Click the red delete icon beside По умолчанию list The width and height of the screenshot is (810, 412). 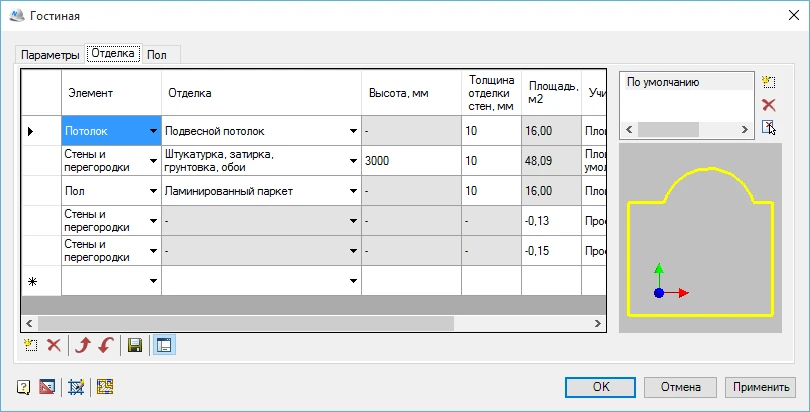tap(768, 105)
